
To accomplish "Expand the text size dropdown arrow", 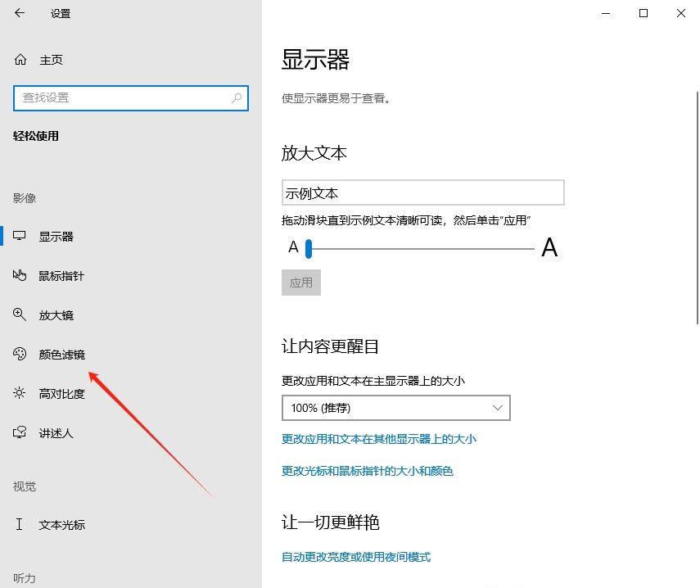I will 497,407.
